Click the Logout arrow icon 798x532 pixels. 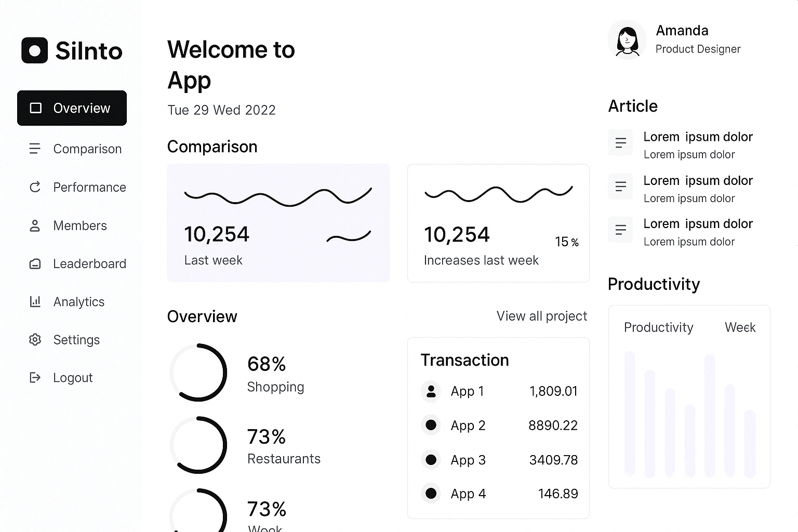(35, 378)
